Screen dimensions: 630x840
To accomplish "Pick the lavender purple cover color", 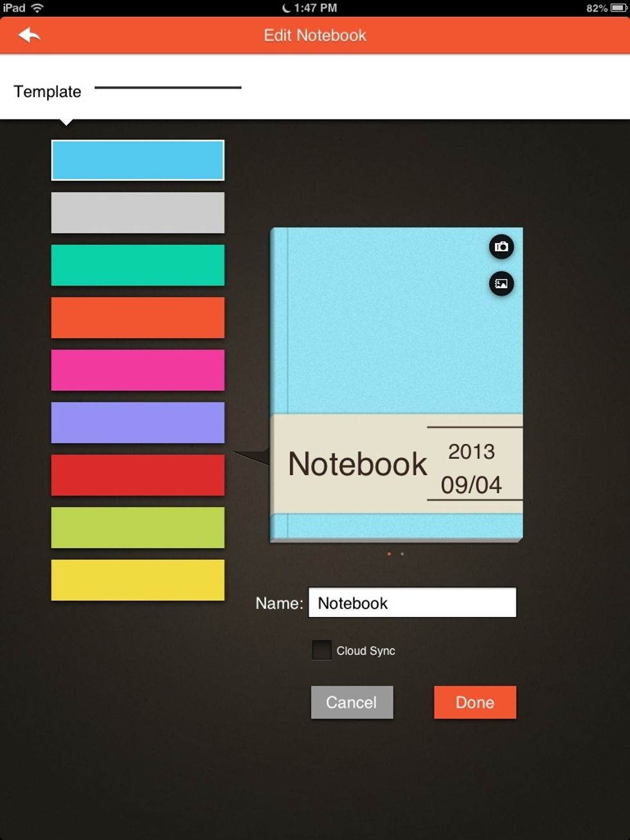I will [138, 423].
